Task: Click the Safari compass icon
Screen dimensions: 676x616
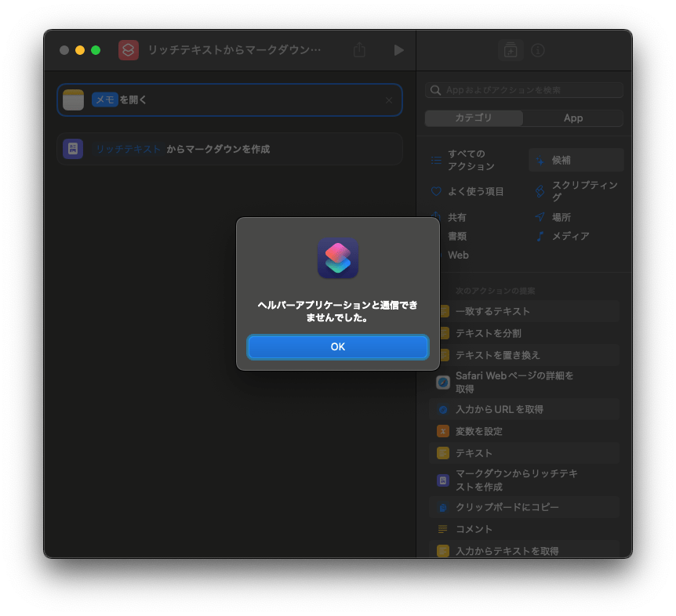Action: [443, 382]
